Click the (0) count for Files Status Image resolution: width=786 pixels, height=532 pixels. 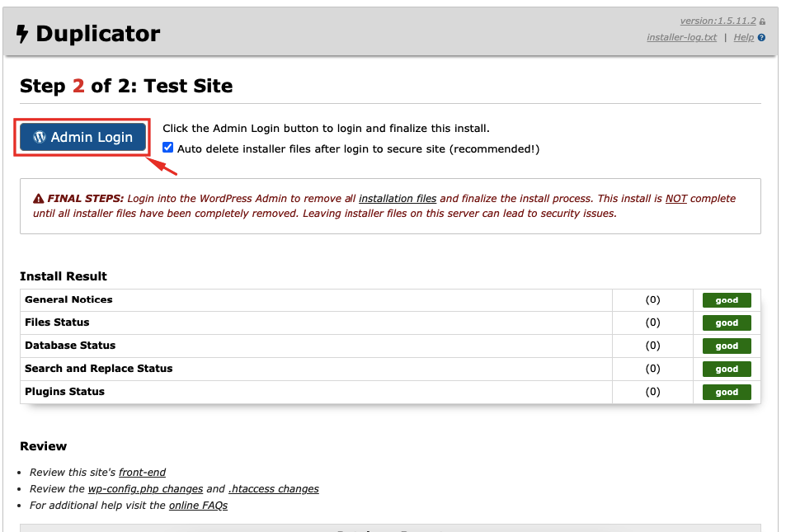tap(652, 322)
